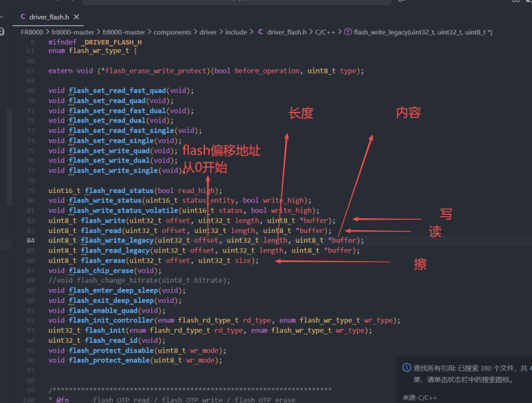The height and width of the screenshot is (403, 532).
Task: Click flash_erase_write_protect on line 67
Action: (x=155, y=71)
